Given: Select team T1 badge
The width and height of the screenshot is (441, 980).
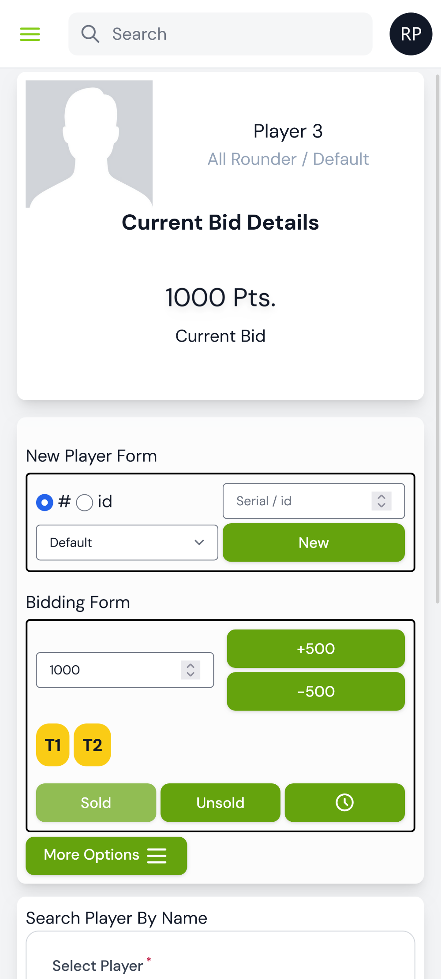Looking at the screenshot, I should [x=53, y=745].
